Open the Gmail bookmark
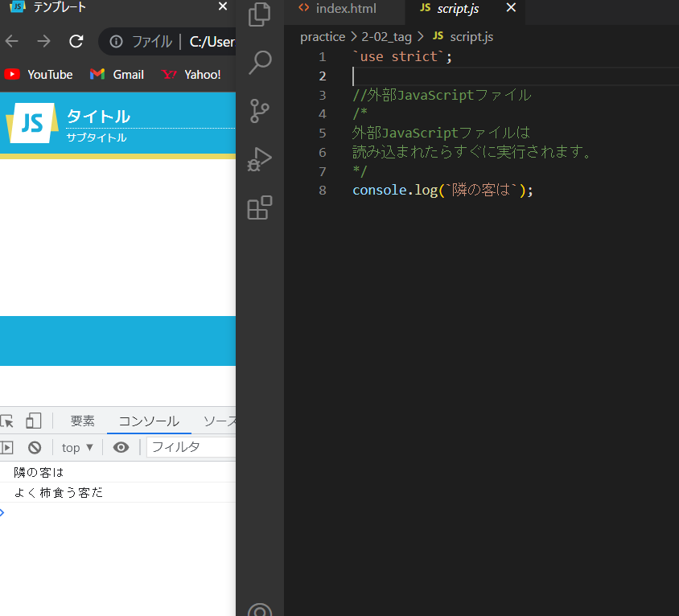 click(117, 75)
